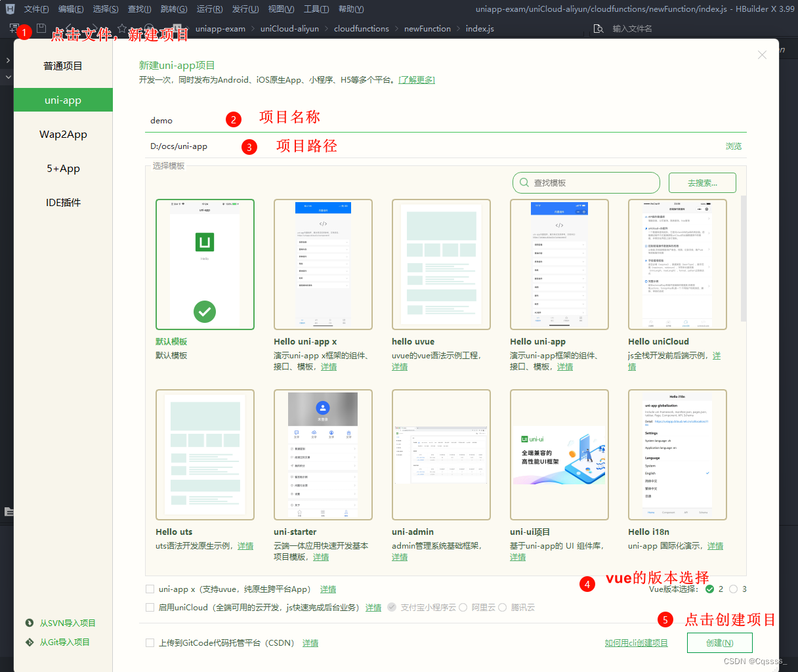This screenshot has width=798, height=672.
Task: Click 浏览 to browse project path
Action: [x=734, y=146]
